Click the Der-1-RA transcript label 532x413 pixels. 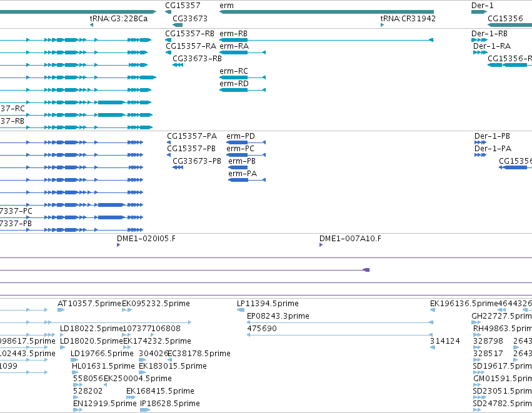point(492,46)
